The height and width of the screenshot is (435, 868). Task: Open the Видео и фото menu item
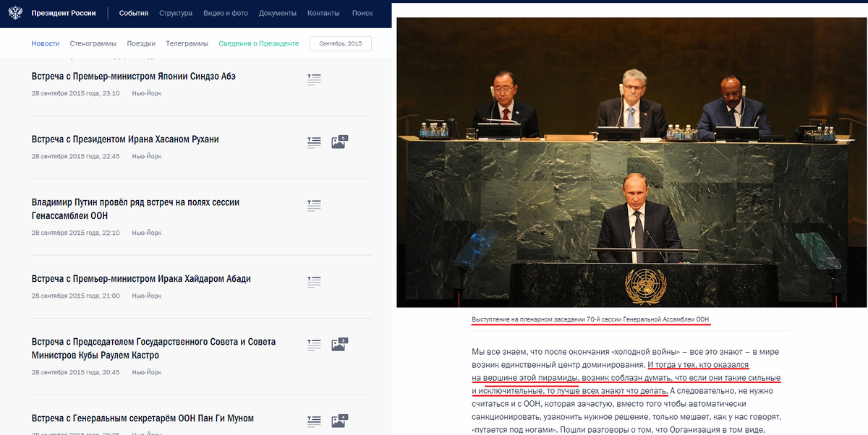[226, 13]
